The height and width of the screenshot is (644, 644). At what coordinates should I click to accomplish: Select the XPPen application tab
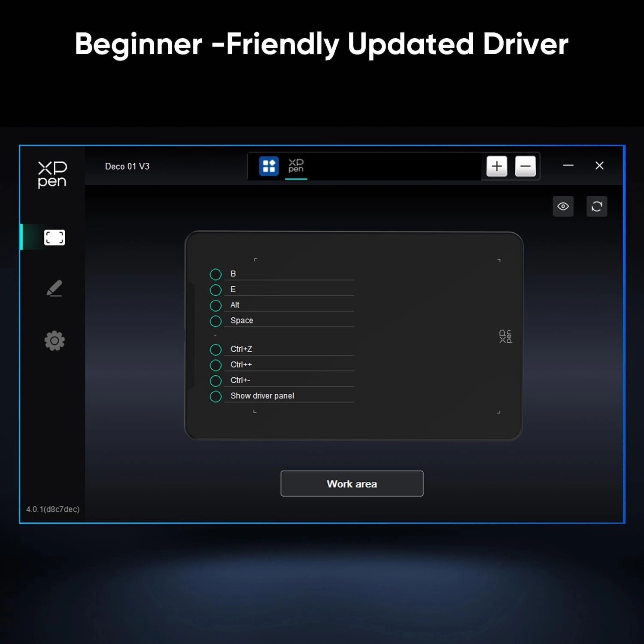296,166
